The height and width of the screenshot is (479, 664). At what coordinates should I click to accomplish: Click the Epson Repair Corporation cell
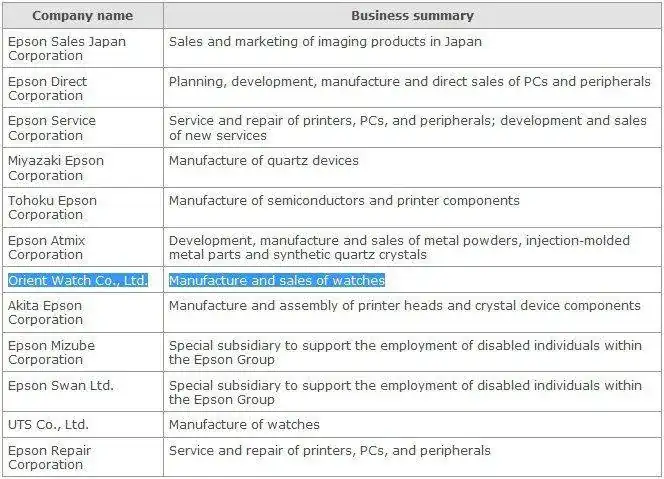49,457
